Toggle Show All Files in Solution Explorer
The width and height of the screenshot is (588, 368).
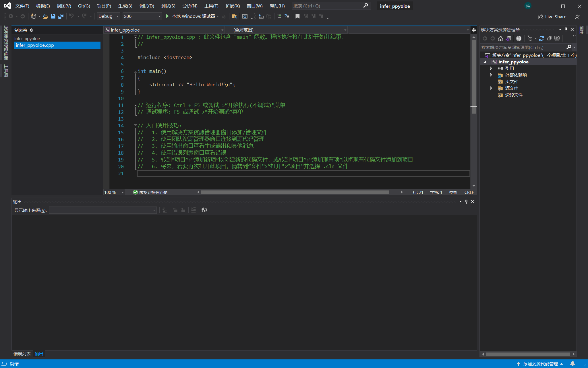point(557,38)
